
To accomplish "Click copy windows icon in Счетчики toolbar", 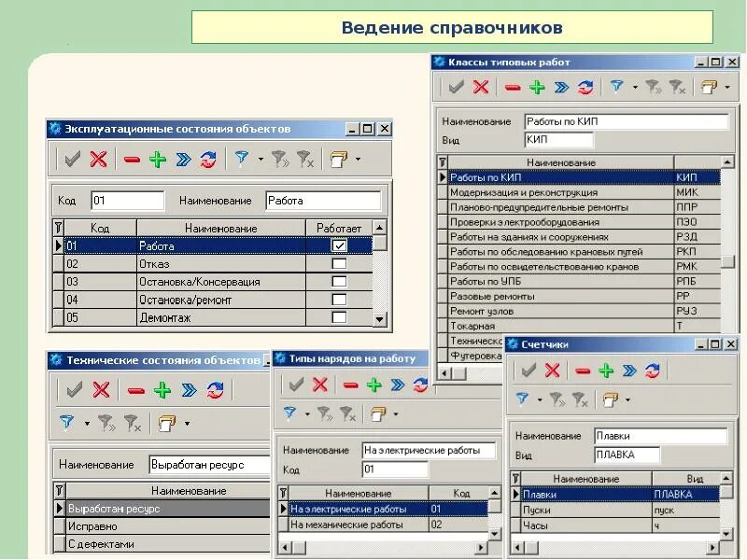I will pyautogui.click(x=611, y=399).
